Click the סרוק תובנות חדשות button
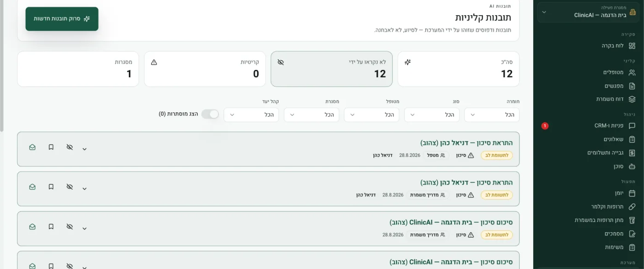Image resolution: width=644 pixels, height=269 pixels. click(x=62, y=19)
